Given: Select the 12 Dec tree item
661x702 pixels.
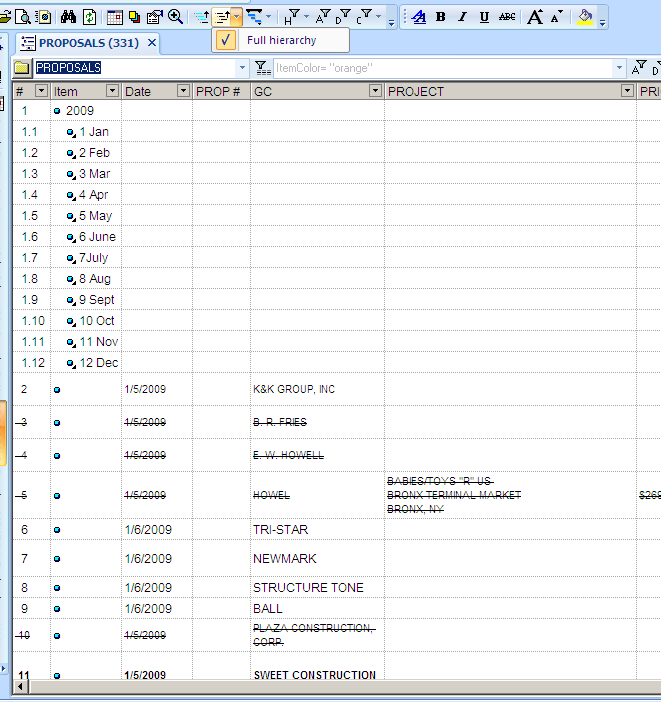Looking at the screenshot, I should [x=99, y=363].
